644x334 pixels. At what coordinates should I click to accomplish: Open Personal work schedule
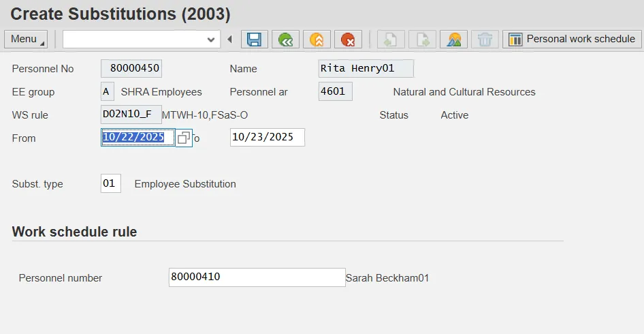click(x=572, y=39)
